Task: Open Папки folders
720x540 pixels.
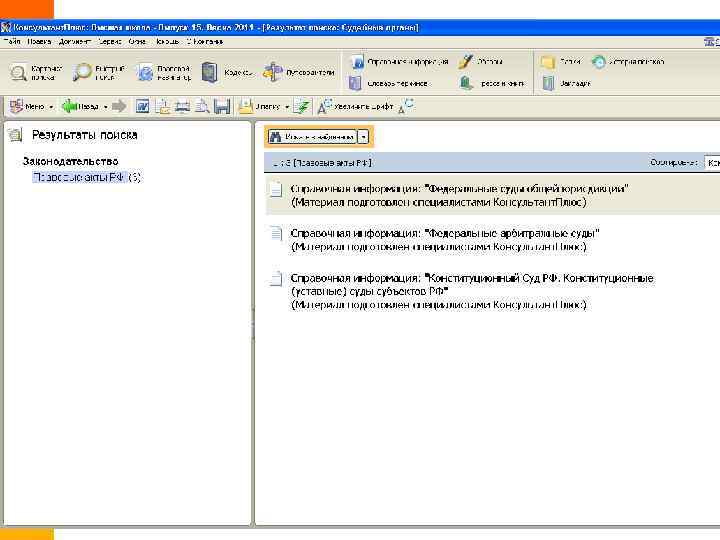Action: [x=561, y=62]
